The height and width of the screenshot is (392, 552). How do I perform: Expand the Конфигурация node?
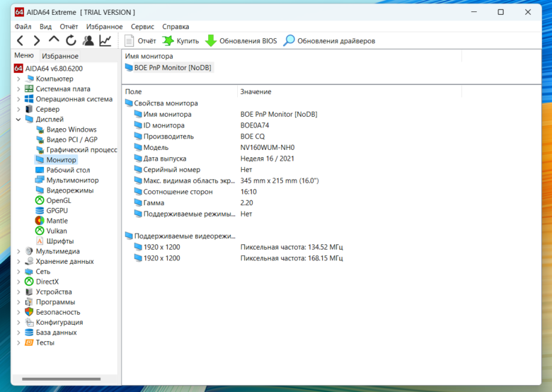(x=18, y=323)
